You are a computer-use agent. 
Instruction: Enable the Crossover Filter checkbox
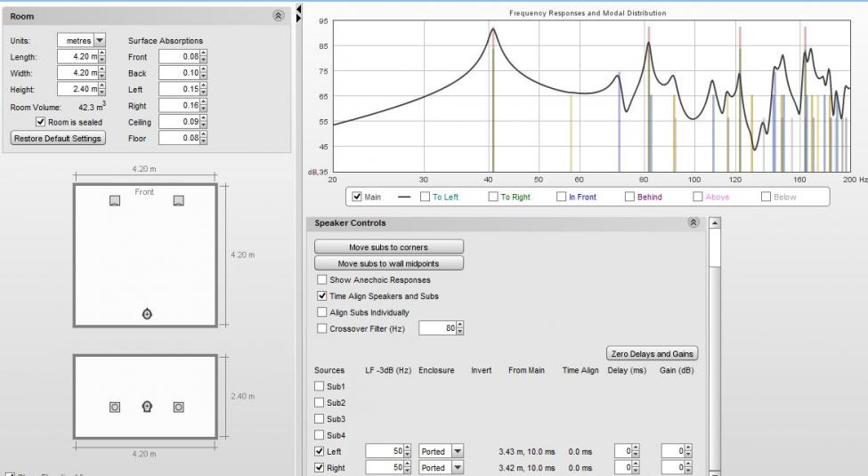(321, 328)
